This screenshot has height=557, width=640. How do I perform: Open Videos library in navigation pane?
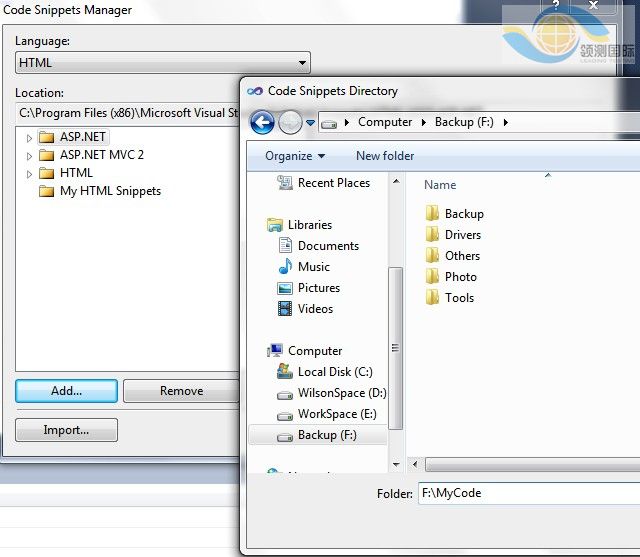tap(315, 309)
